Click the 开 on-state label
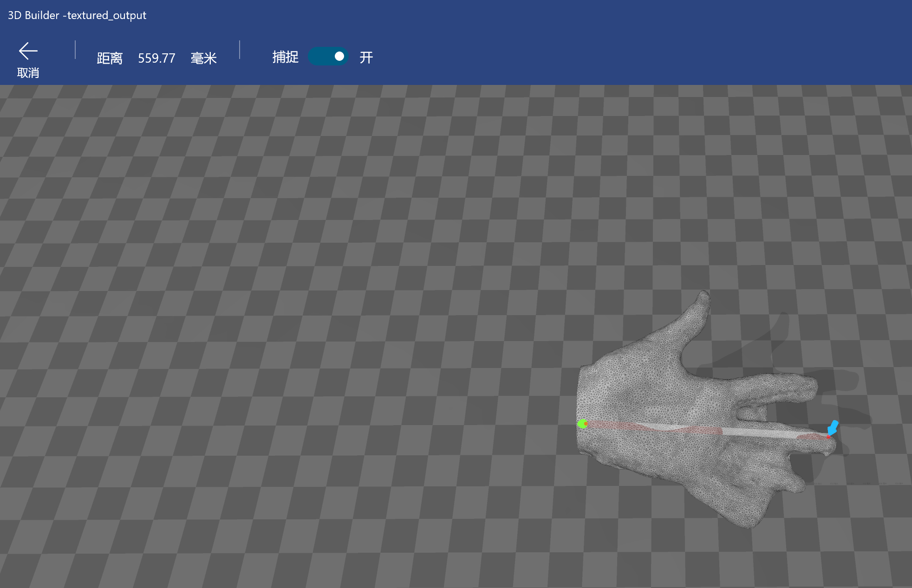Viewport: 912px width, 588px height. [x=366, y=58]
